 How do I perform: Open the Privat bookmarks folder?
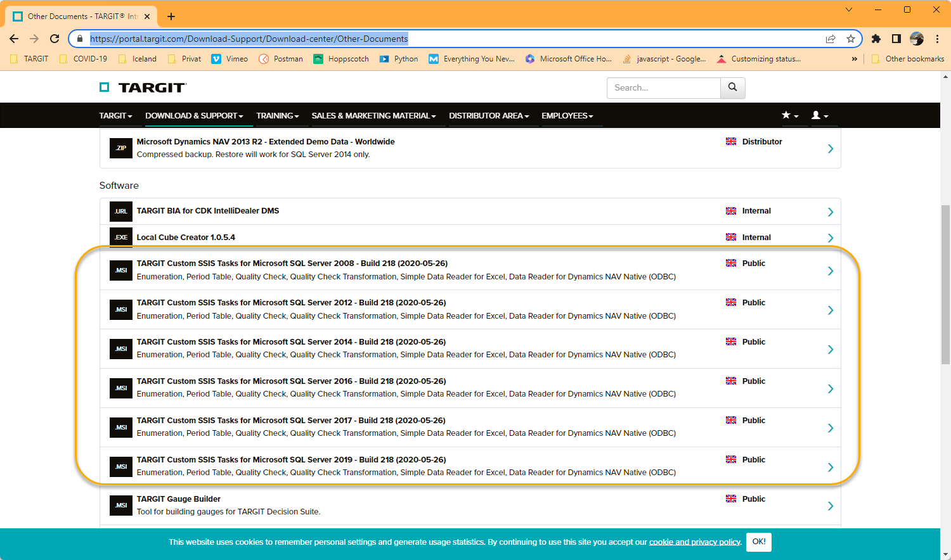point(184,59)
